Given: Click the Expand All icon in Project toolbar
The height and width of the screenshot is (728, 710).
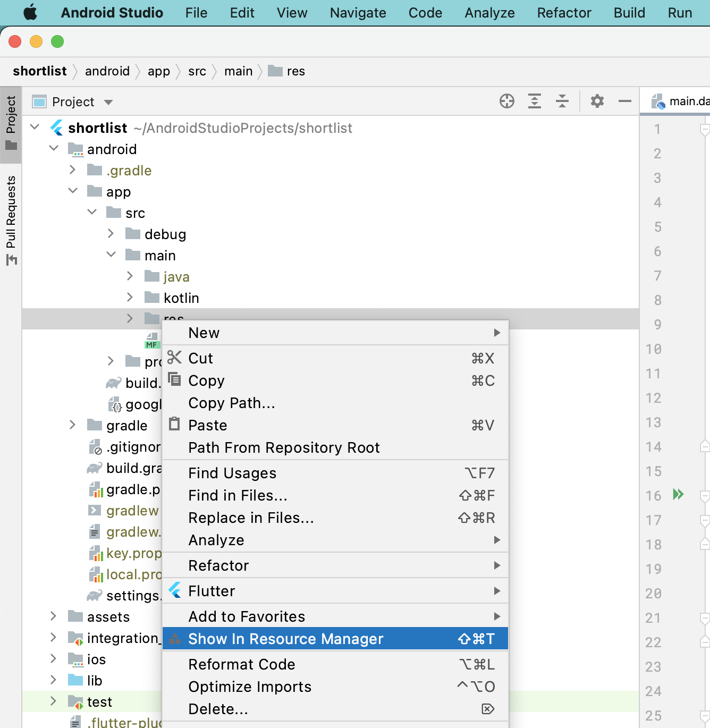Looking at the screenshot, I should click(x=535, y=101).
